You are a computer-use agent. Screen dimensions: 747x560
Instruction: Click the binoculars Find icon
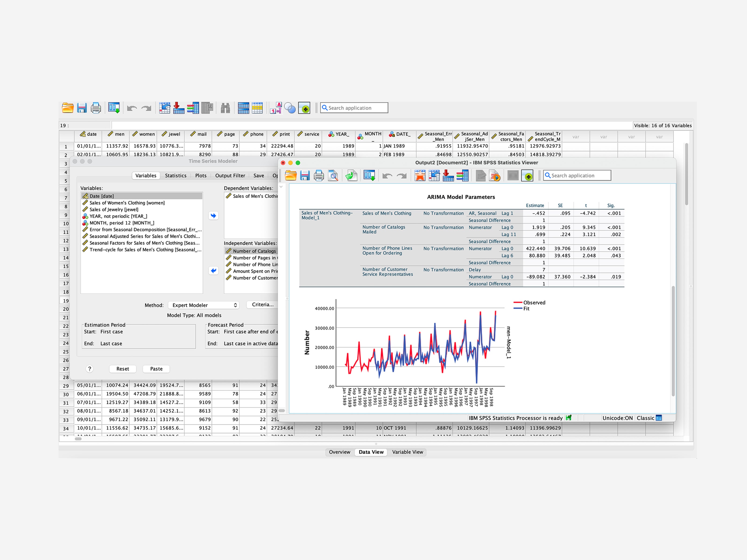pyautogui.click(x=225, y=108)
